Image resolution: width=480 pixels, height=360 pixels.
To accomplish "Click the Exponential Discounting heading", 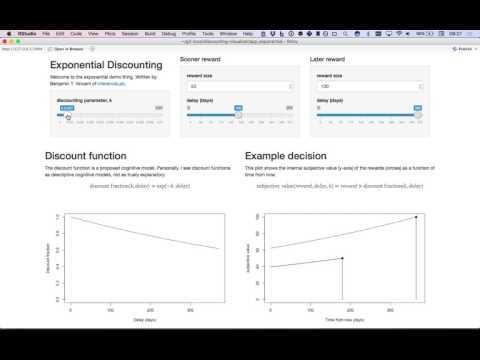I will (x=106, y=65).
